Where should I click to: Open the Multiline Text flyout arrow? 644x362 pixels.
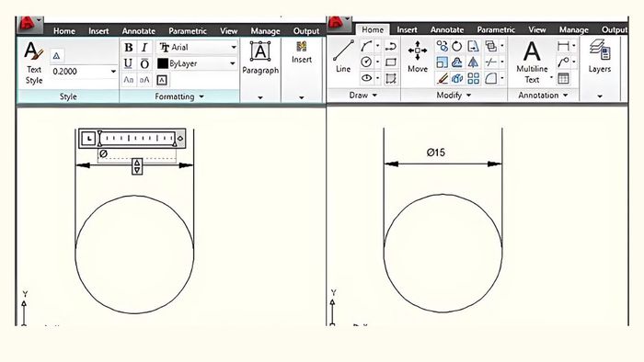(551, 77)
